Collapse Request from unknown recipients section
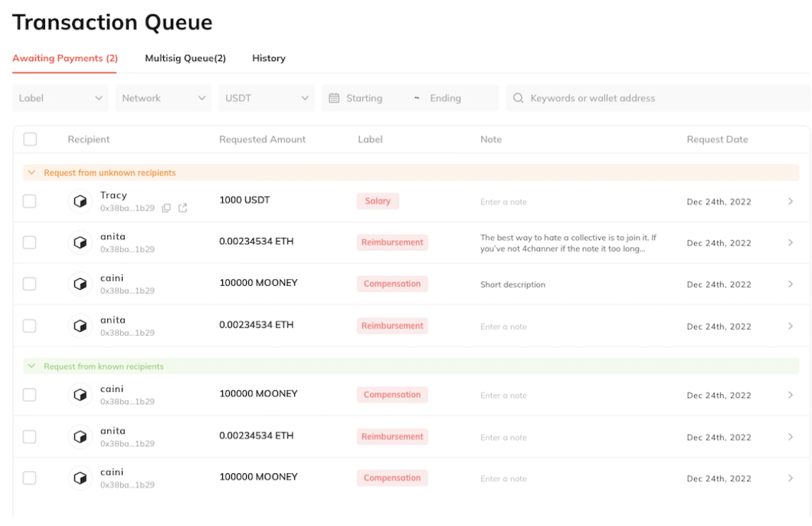This screenshot has width=812, height=526. 31,173
